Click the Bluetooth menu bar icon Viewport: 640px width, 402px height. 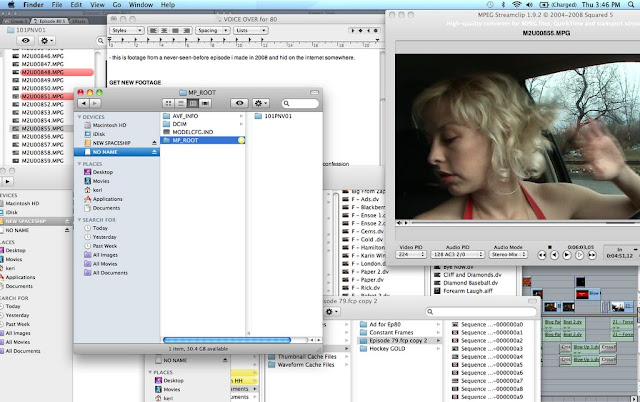(x=503, y=4)
